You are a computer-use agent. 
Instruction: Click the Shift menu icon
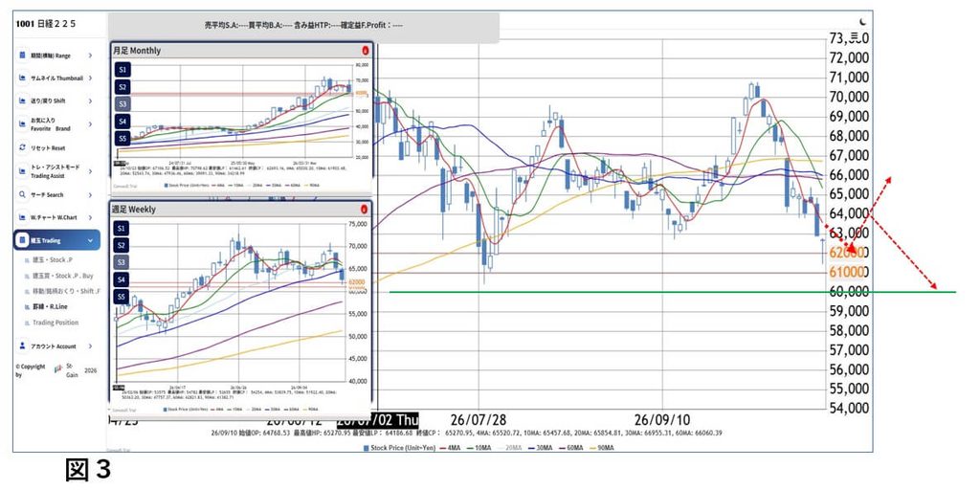tap(23, 100)
